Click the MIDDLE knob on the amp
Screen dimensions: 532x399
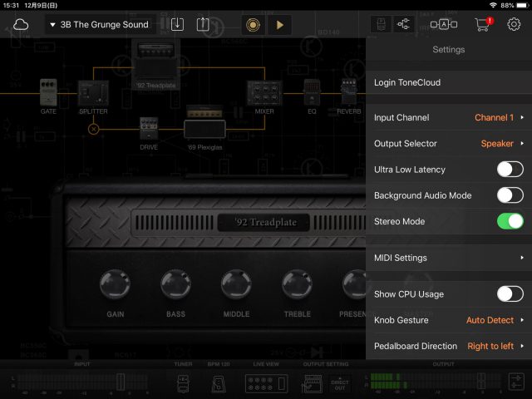[236, 284]
